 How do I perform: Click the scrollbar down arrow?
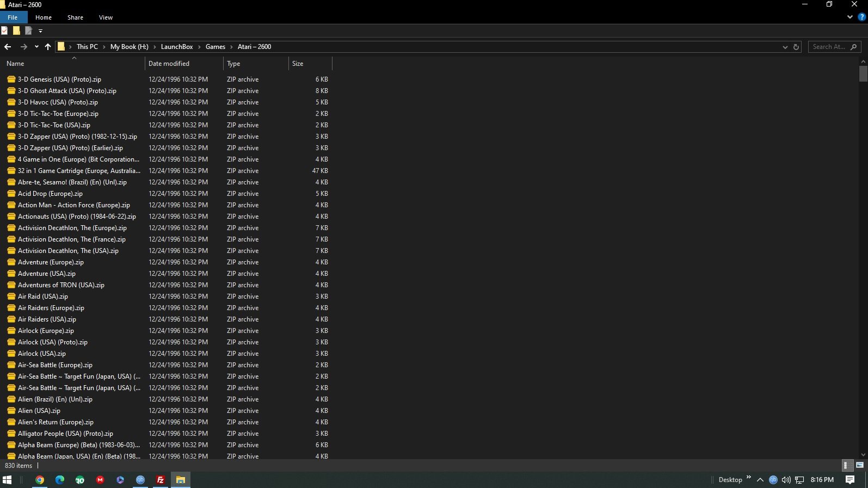click(x=863, y=455)
